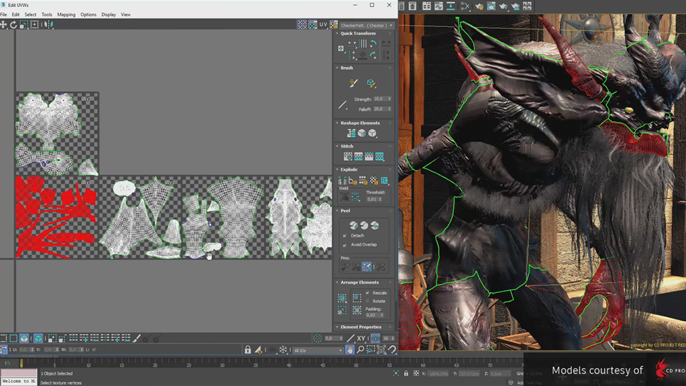
Task: Click the Flatten by Polygon Angle icon in Explode
Action: [353, 180]
